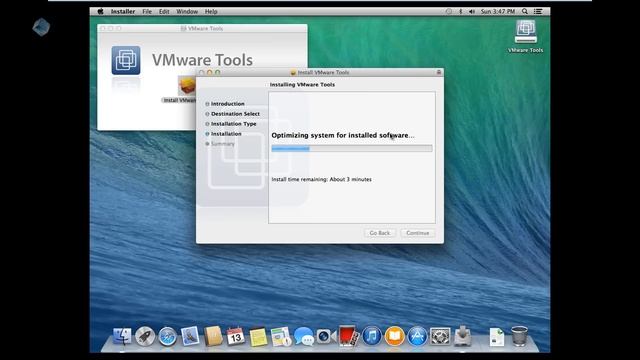Open Finder from the dock
Image resolution: width=640 pixels, height=360 pixels.
[122, 337]
